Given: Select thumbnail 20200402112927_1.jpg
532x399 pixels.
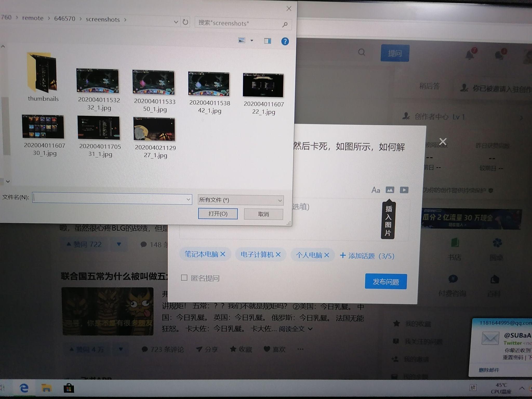Looking at the screenshot, I should tap(154, 129).
